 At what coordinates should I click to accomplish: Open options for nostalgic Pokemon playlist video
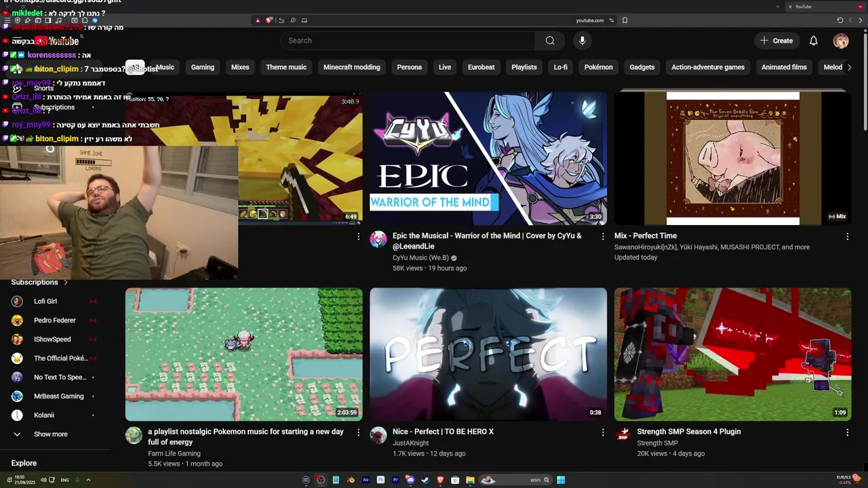point(359,432)
